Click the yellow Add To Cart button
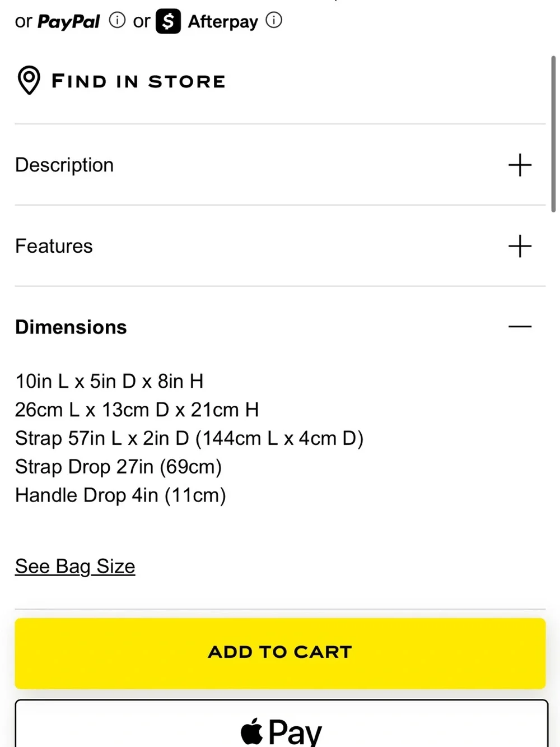 point(280,653)
